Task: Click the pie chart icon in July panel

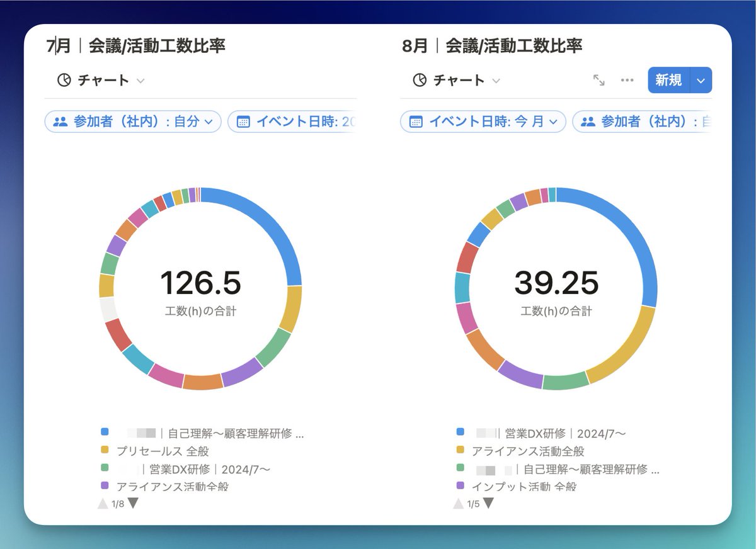Action: tap(64, 80)
